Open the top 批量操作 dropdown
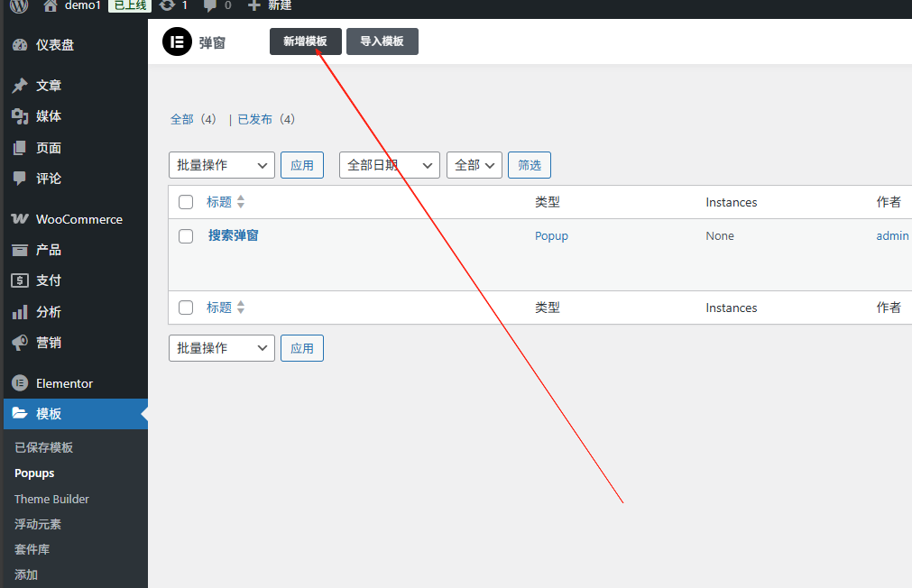Viewport: 912px width, 588px height. tap(222, 165)
